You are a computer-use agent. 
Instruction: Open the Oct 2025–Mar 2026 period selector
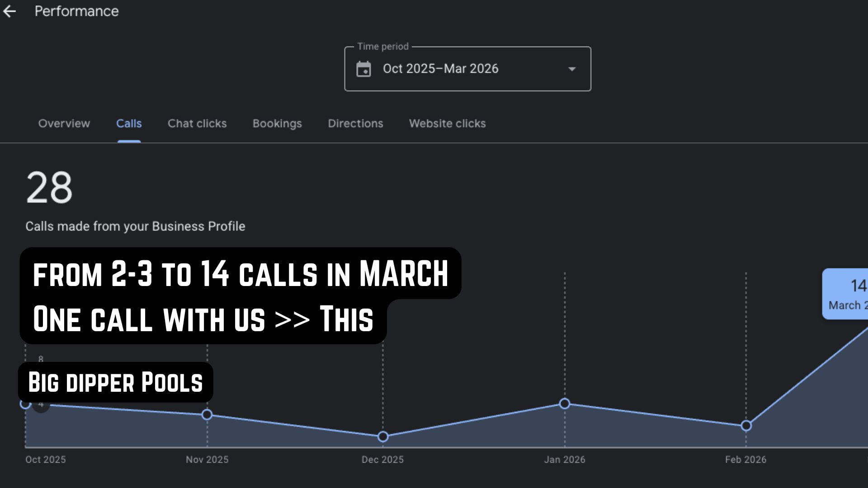(x=440, y=69)
